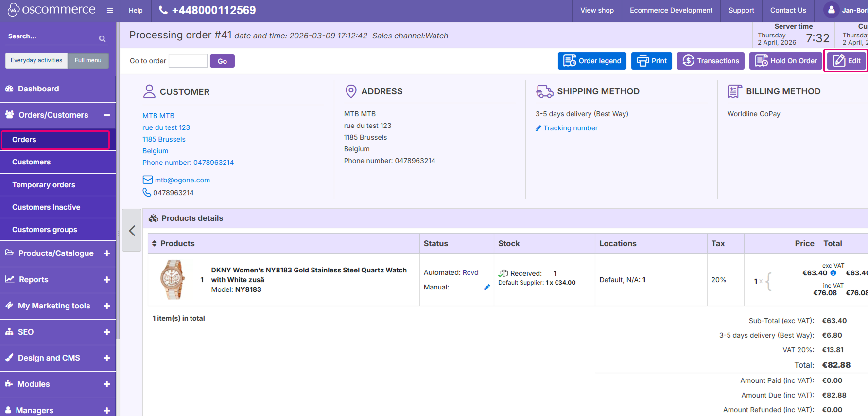Click the Worldline GoPay billing text

754,114
